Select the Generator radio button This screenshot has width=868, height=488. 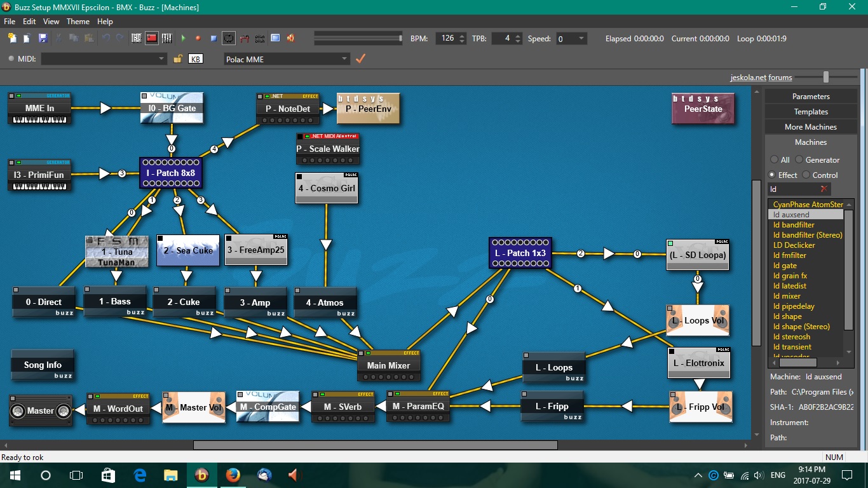pyautogui.click(x=800, y=160)
